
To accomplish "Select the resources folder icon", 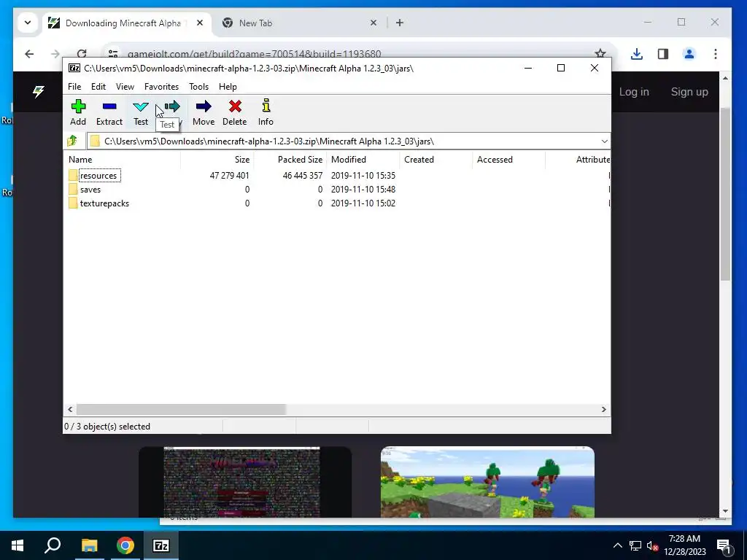I will click(x=73, y=175).
